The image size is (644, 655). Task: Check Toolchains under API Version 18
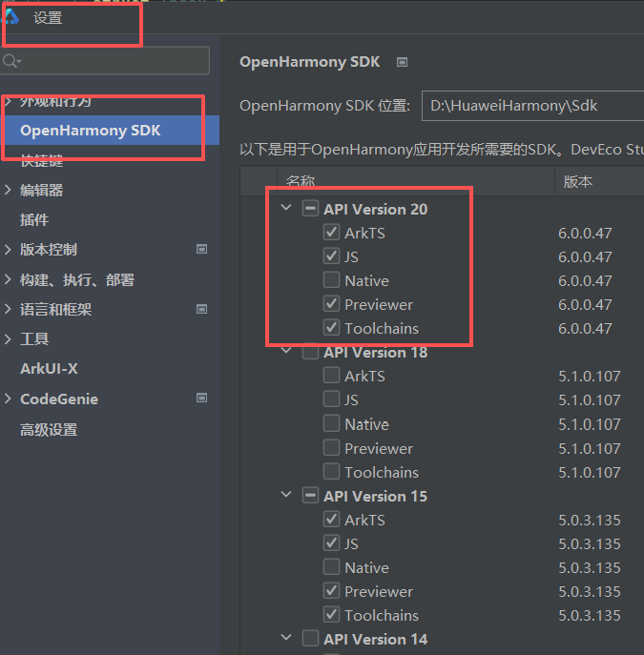(331, 472)
